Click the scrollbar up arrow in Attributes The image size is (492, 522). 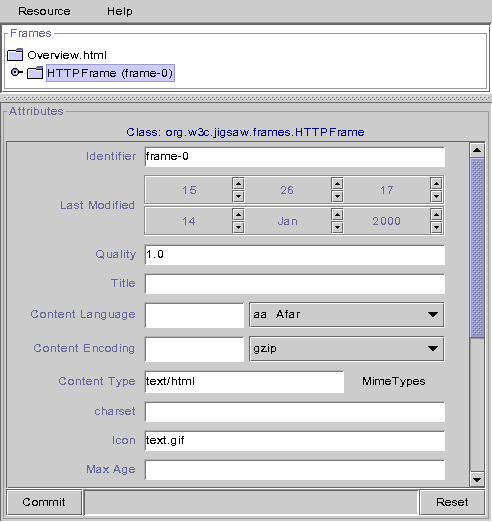(477, 150)
